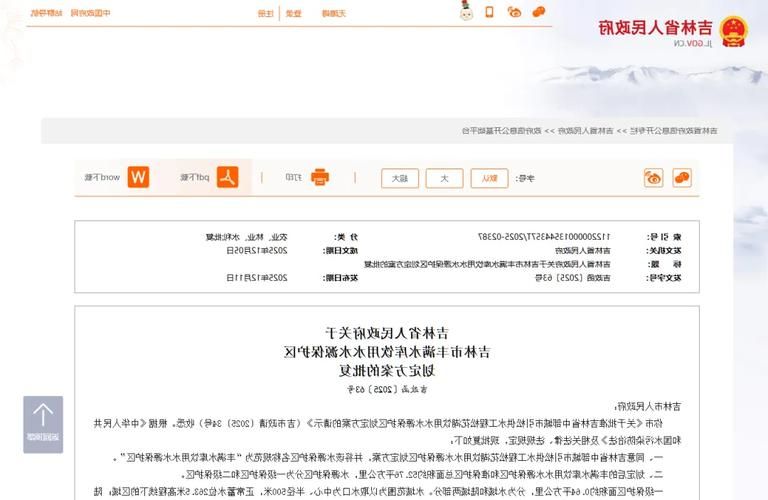
Task: Click the 发文机关 value 吉林省人民政府
Action: [583, 251]
